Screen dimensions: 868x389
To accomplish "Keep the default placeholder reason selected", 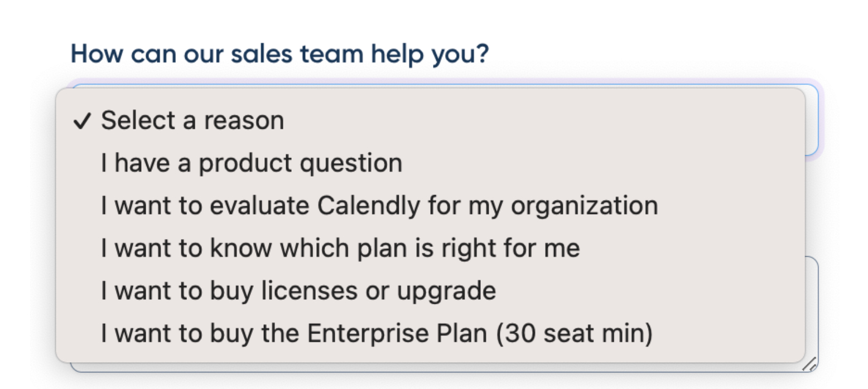I will pyautogui.click(x=192, y=120).
